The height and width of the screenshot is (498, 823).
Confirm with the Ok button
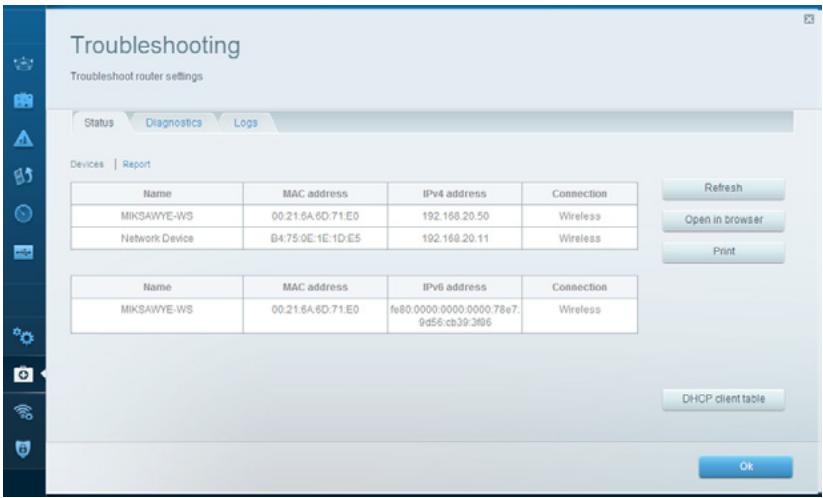point(746,467)
